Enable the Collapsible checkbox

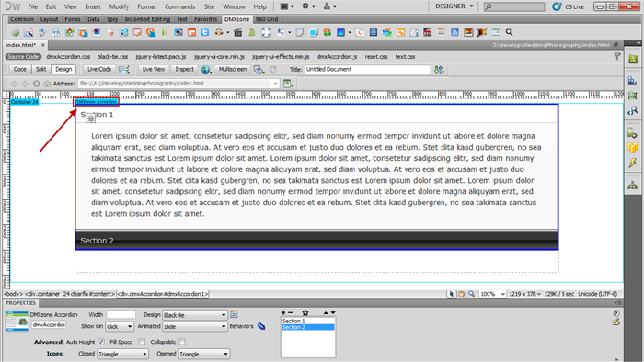(x=182, y=342)
